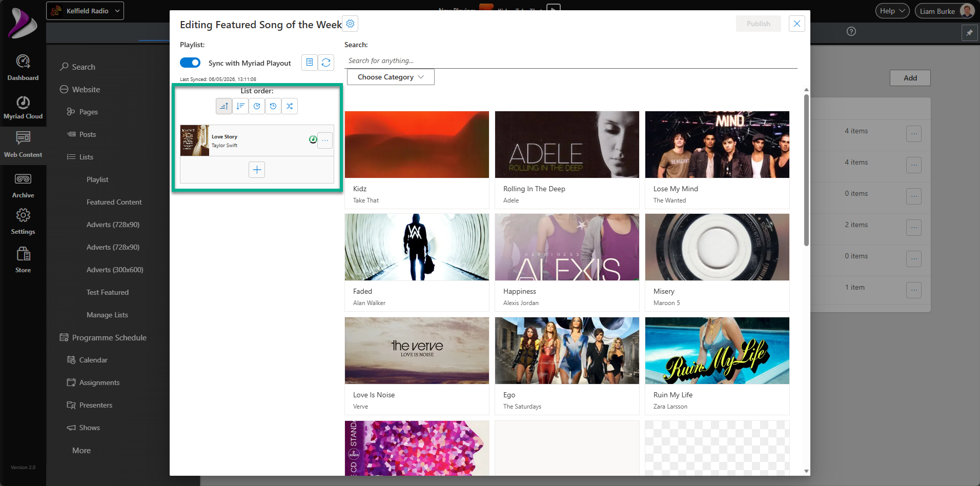Open the Dashboard section in the sidebar

click(23, 68)
